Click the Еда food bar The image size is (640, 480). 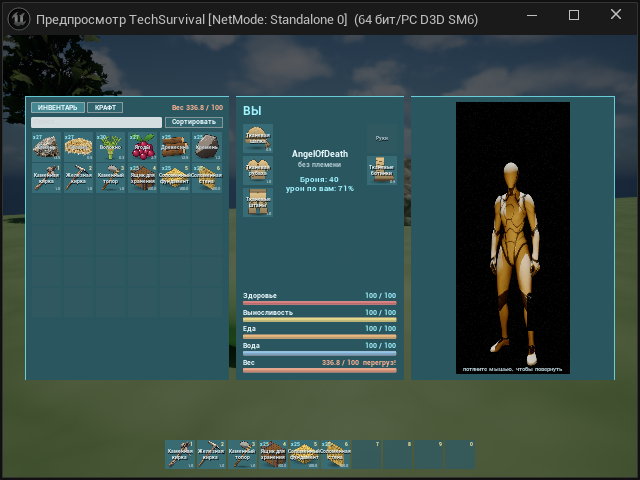pos(320,337)
